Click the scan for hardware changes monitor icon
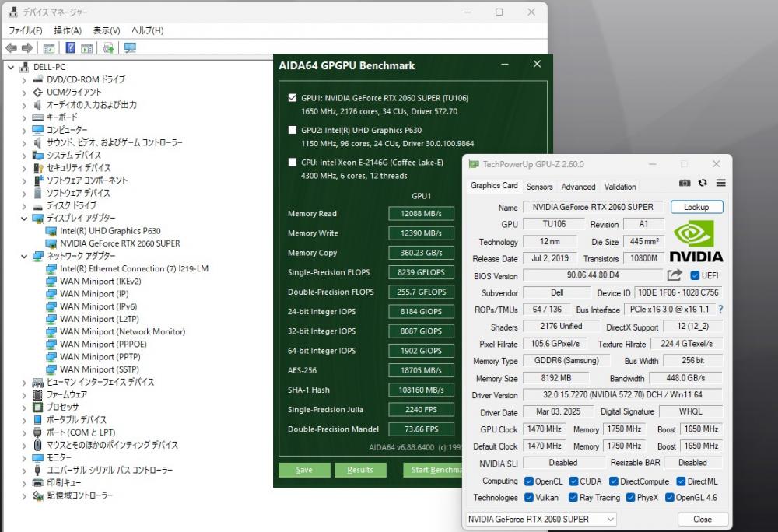This screenshot has height=532, width=778. click(x=130, y=48)
